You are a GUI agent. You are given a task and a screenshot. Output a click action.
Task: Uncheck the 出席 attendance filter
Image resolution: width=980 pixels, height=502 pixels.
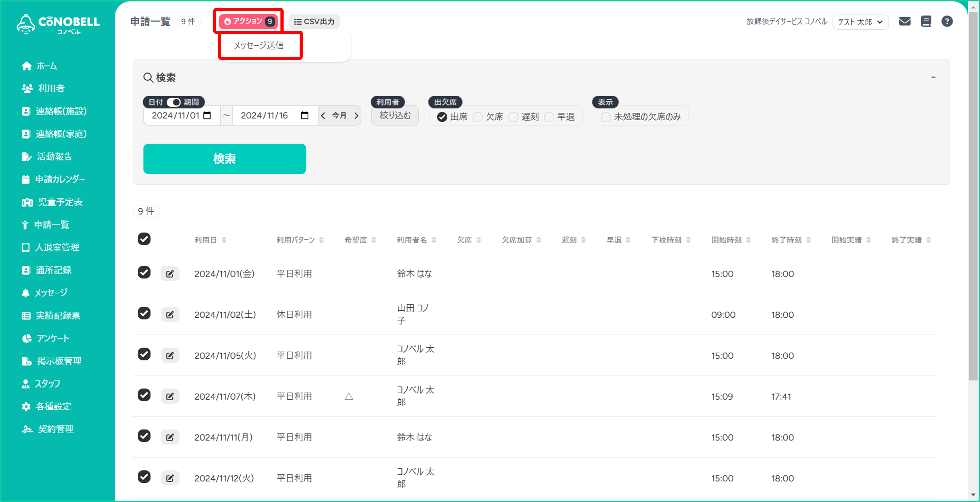[x=442, y=117]
